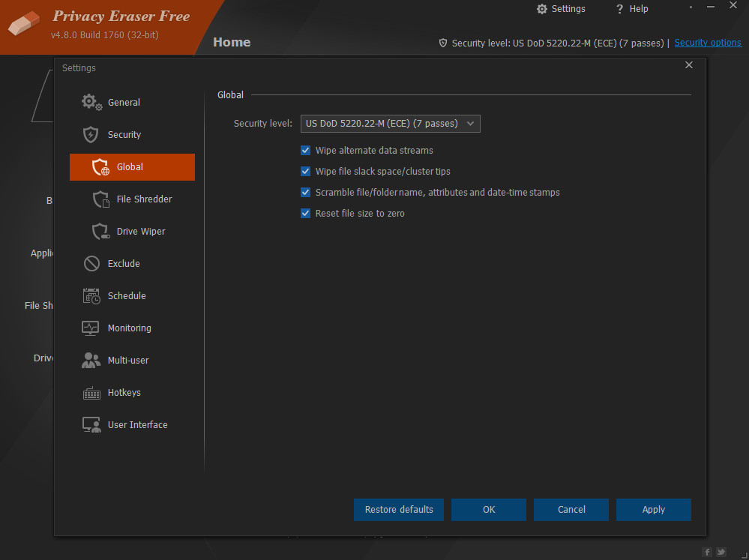The image size is (749, 560).
Task: Click the Home heading in main window
Action: pos(232,42)
